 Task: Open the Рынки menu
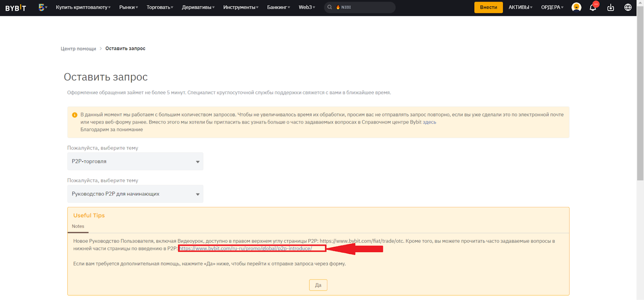click(129, 7)
